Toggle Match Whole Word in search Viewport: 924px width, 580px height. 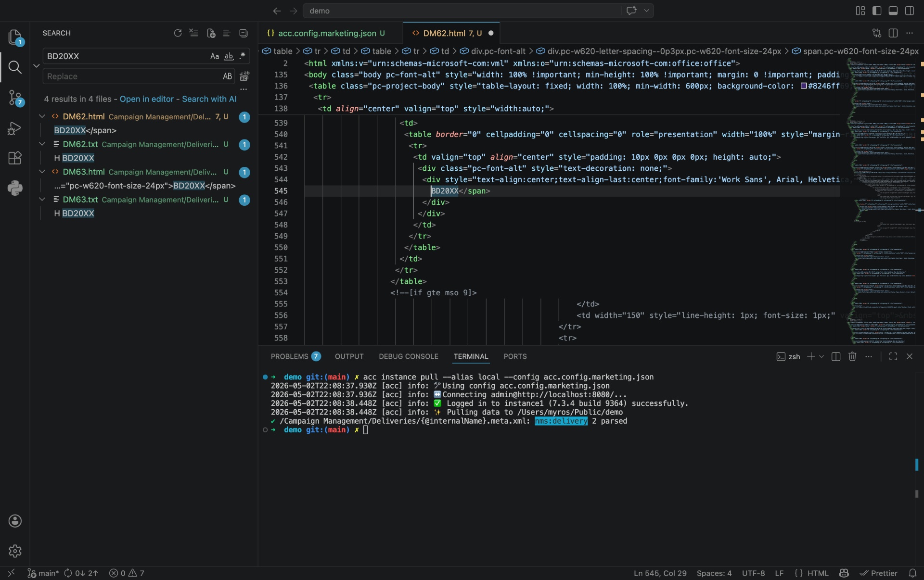229,56
